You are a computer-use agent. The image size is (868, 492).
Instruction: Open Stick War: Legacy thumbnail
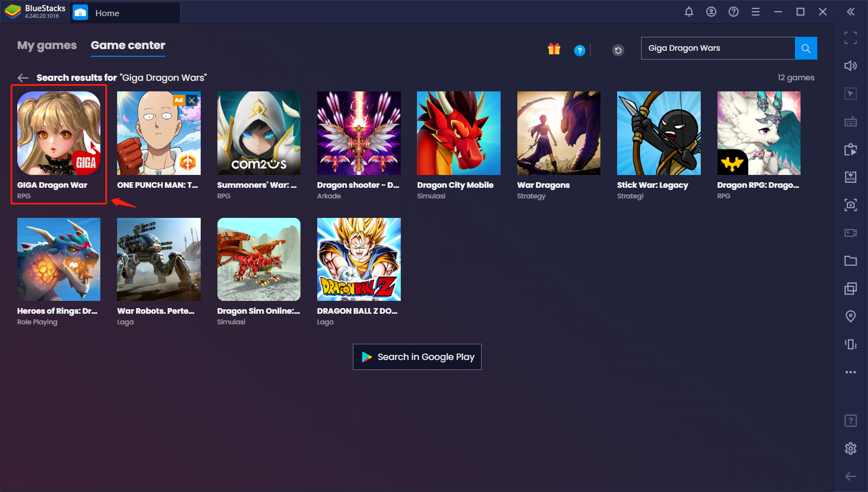pyautogui.click(x=659, y=133)
